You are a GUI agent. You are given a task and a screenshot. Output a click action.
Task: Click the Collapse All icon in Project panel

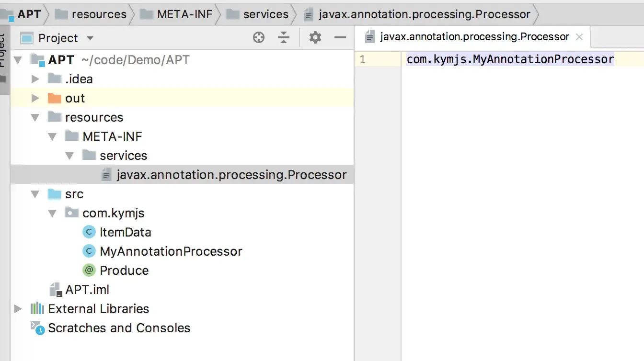(x=284, y=38)
